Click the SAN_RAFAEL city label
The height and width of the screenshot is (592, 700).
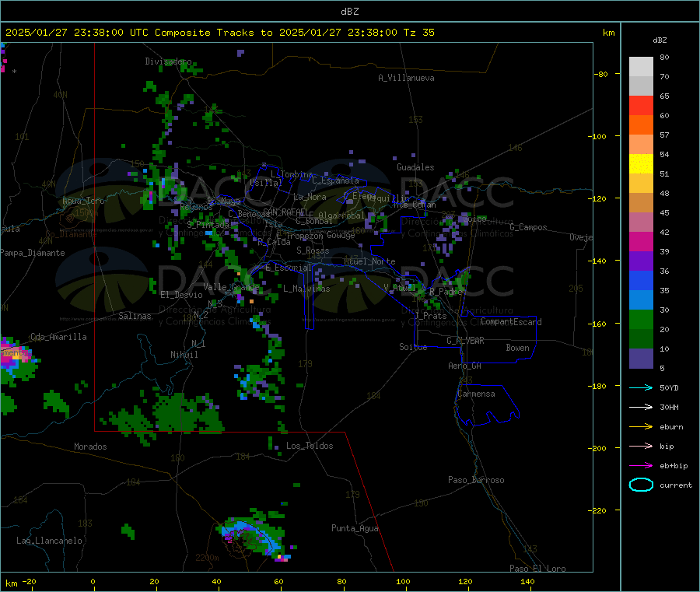point(285,212)
